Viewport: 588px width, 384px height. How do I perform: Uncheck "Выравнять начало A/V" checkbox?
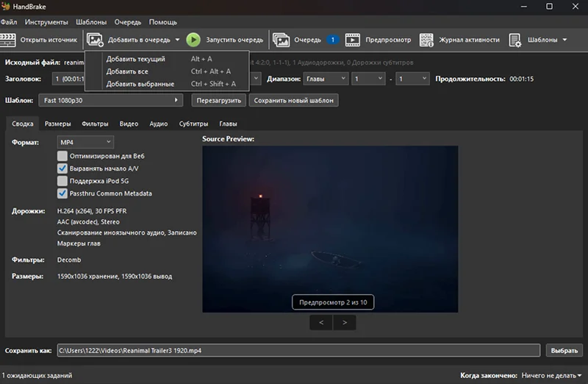click(62, 168)
